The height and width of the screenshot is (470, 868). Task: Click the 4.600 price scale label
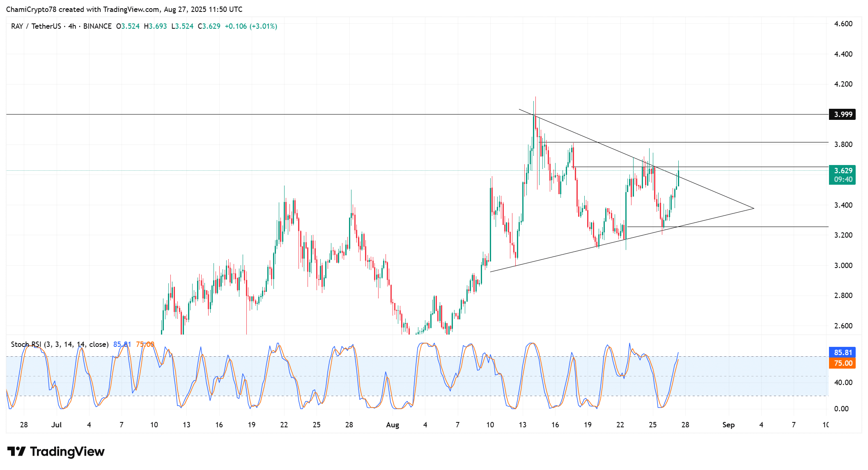(843, 24)
